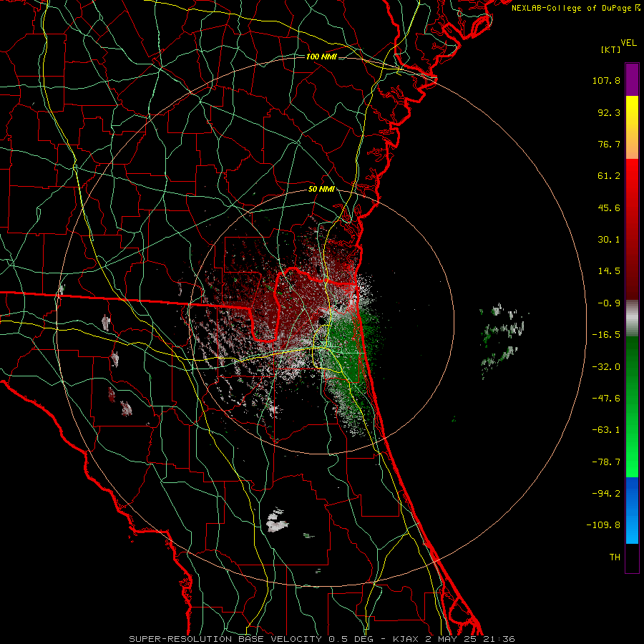The height and width of the screenshot is (644, 644).
Task: Click the -32.0 velocity scale value
Action: click(x=606, y=367)
